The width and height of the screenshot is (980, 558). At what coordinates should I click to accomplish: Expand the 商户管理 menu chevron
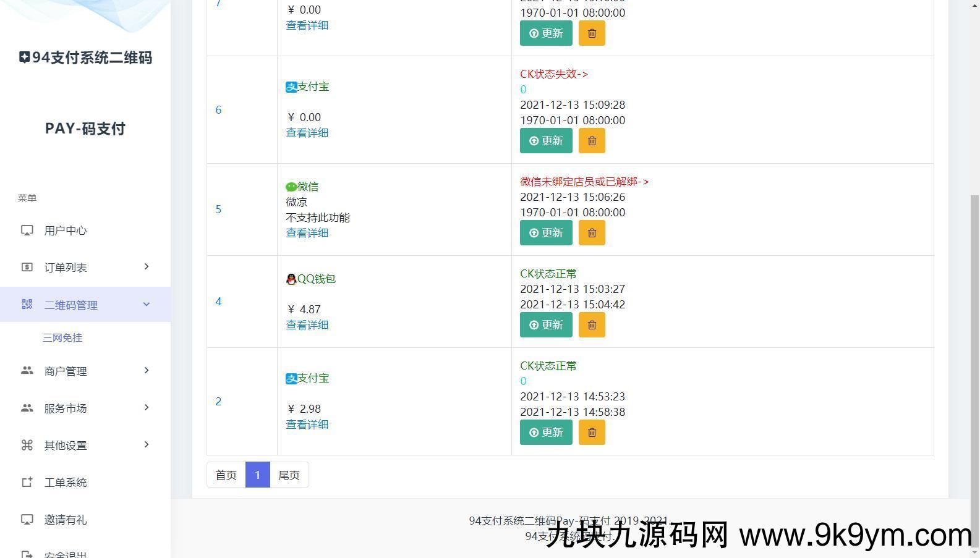[x=147, y=371]
